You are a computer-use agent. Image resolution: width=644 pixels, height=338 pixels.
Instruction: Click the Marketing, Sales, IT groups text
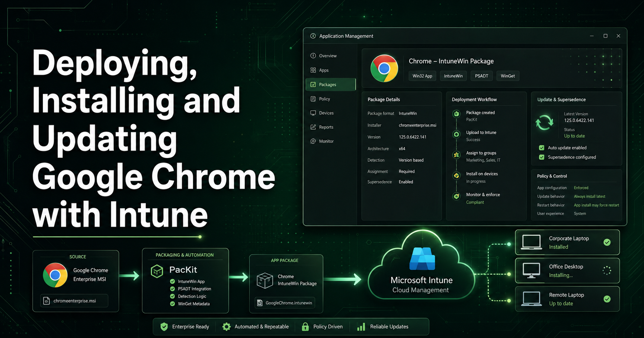pyautogui.click(x=483, y=160)
